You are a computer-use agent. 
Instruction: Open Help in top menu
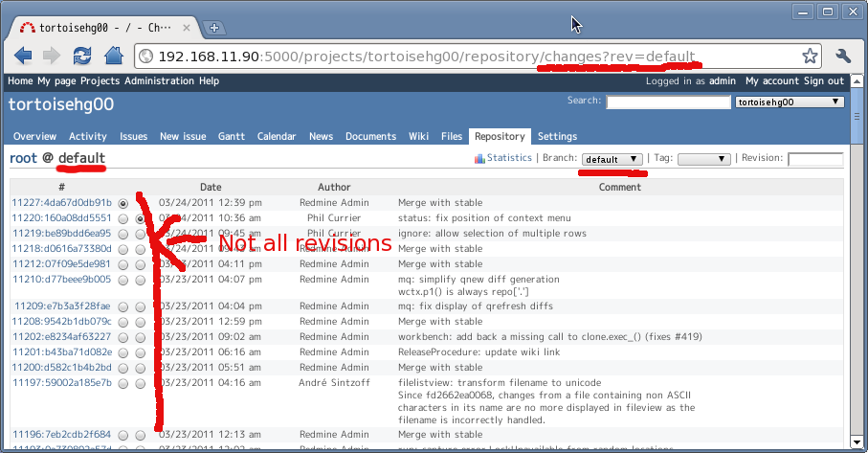[209, 80]
